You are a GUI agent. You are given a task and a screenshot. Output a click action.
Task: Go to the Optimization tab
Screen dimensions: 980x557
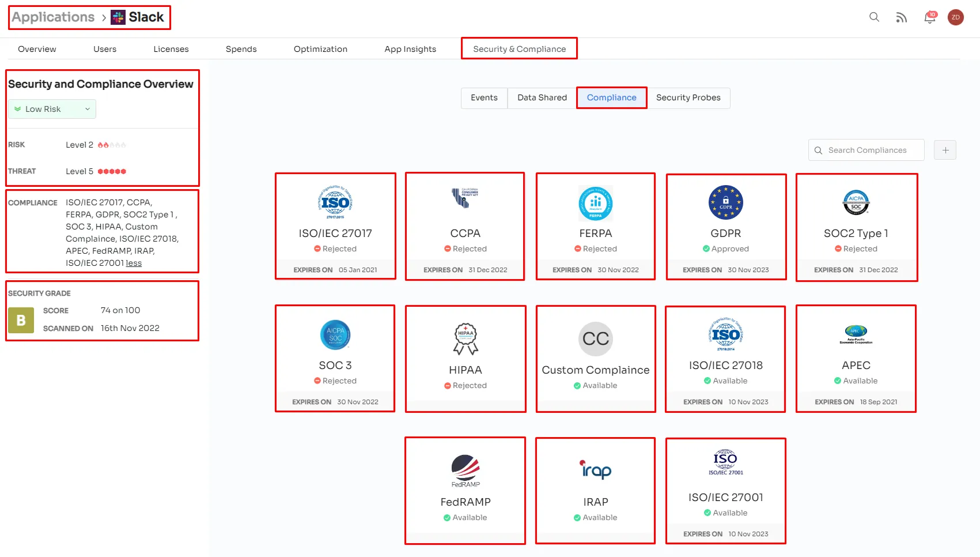click(320, 49)
